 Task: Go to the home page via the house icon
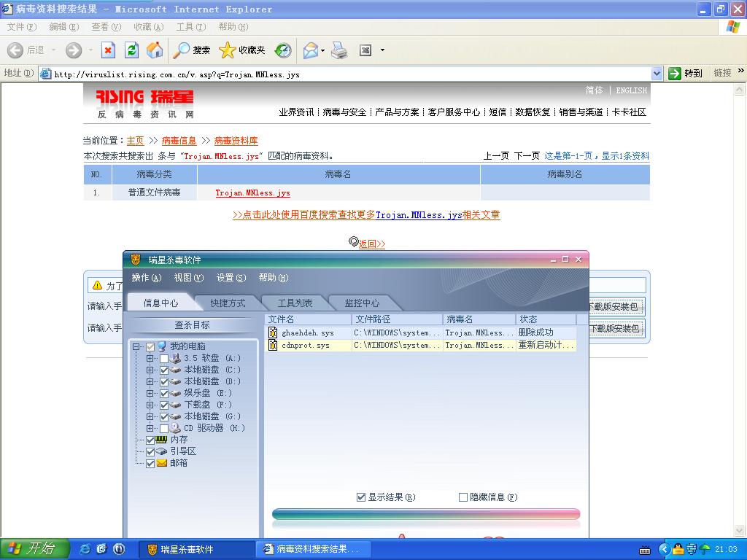[155, 50]
